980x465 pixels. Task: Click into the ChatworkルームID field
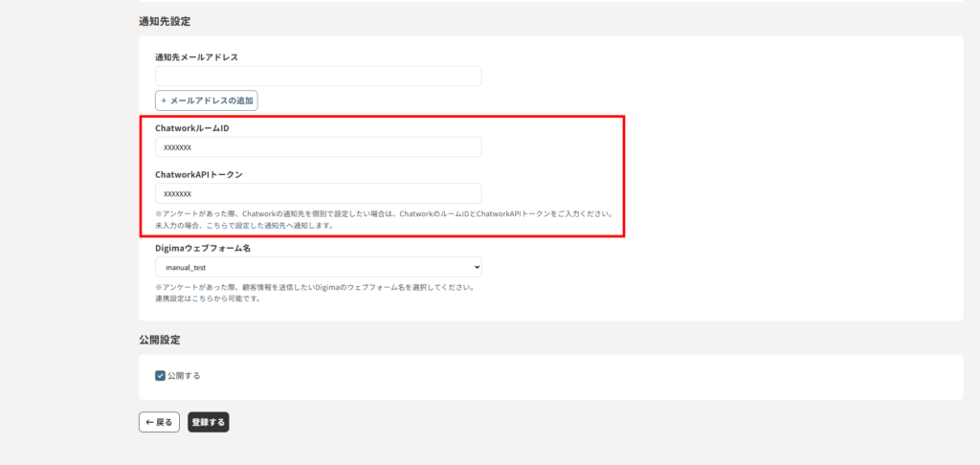click(318, 147)
